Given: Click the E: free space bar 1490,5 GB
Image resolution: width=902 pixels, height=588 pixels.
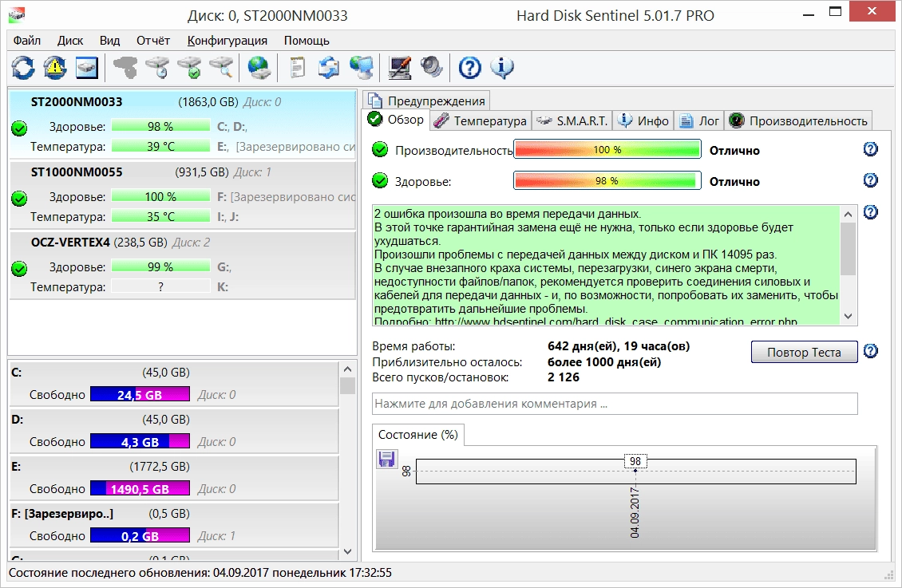Looking at the screenshot, I should [140, 488].
